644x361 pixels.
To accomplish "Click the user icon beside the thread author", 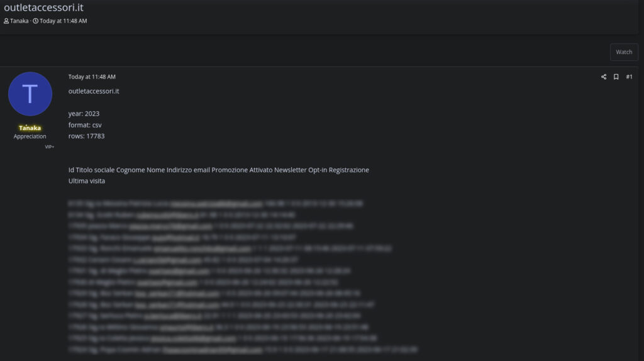I will (x=6, y=21).
